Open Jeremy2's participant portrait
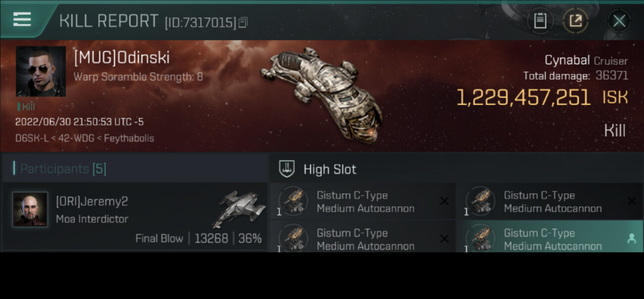 [x=30, y=209]
